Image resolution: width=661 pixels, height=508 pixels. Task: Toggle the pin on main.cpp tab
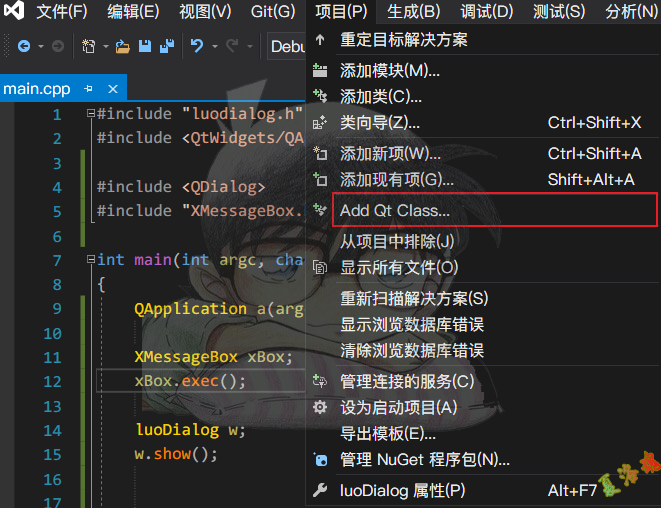click(x=89, y=89)
